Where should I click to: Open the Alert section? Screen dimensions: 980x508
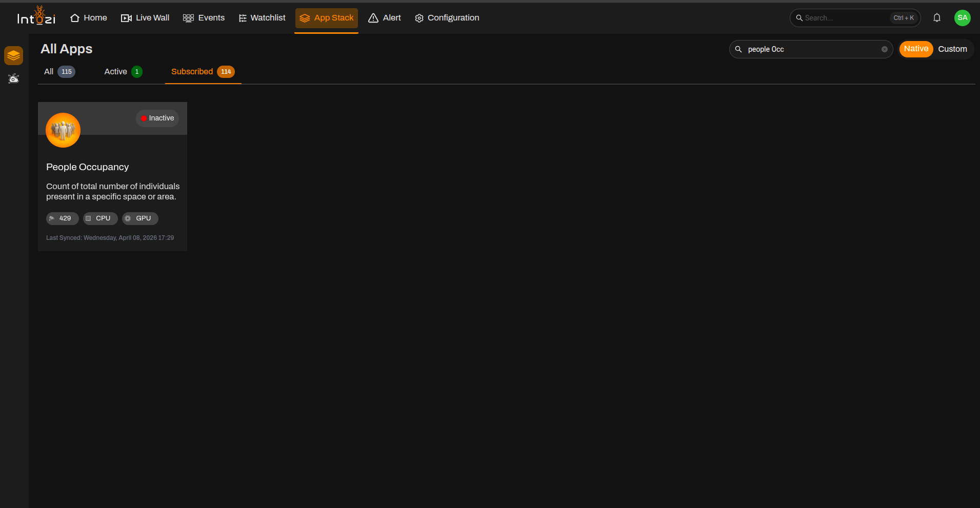click(385, 18)
